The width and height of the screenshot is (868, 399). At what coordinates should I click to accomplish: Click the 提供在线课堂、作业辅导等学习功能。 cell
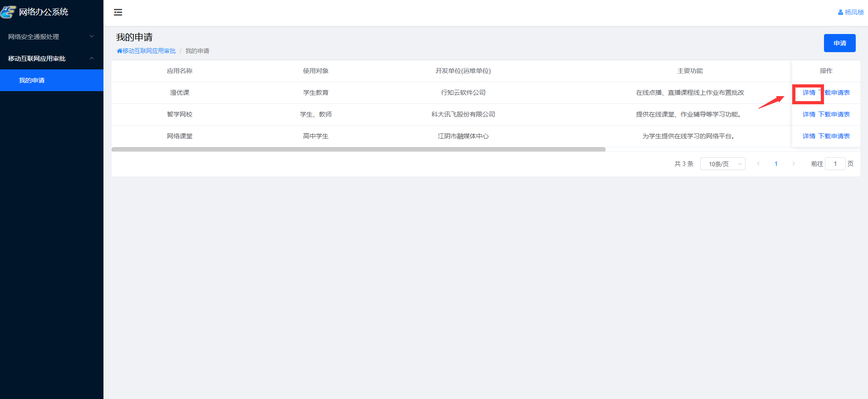[690, 114]
